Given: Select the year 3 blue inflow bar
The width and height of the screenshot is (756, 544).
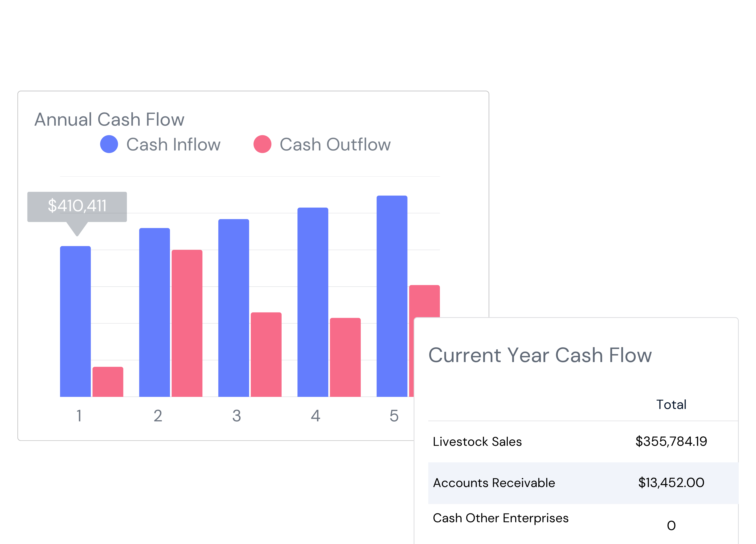Looking at the screenshot, I should pyautogui.click(x=234, y=308).
